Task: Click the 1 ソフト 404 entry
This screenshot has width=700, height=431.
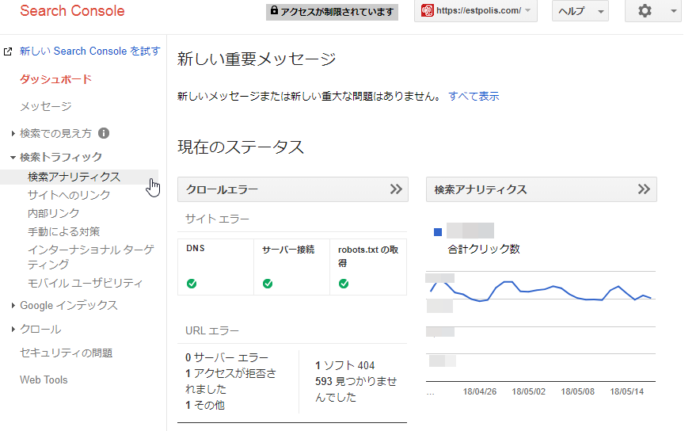Action: click(x=345, y=365)
